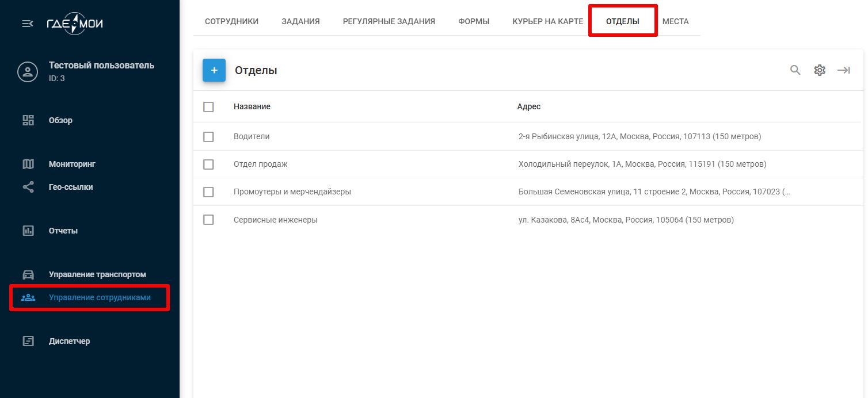Switch to the Сотрудники tab
Screen dimensions: 868x398
pos(231,21)
